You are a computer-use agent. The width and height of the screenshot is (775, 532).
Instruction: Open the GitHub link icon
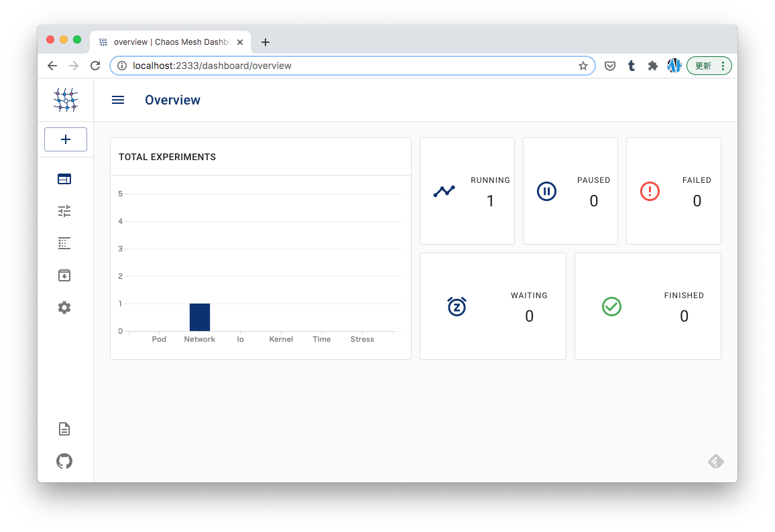click(64, 462)
